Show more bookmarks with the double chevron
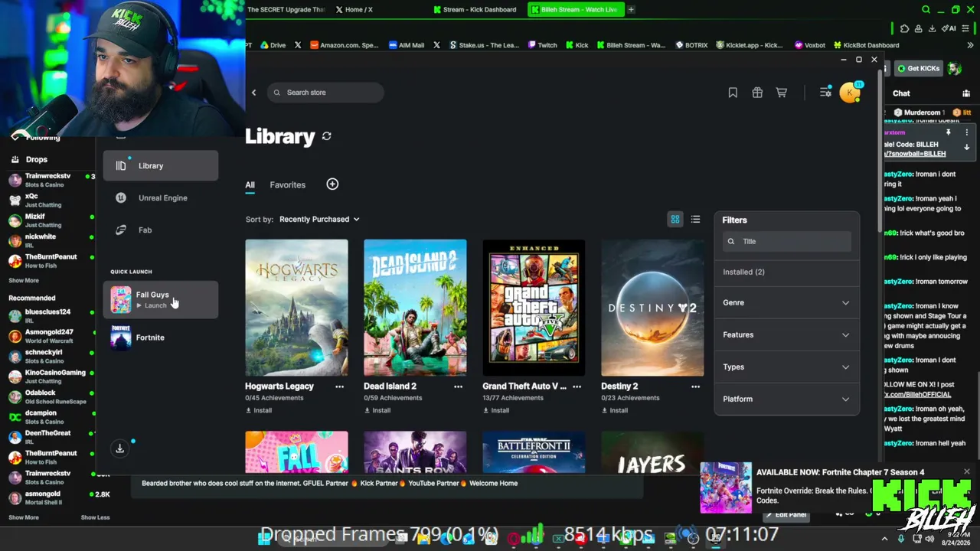980x551 pixels. (x=972, y=45)
